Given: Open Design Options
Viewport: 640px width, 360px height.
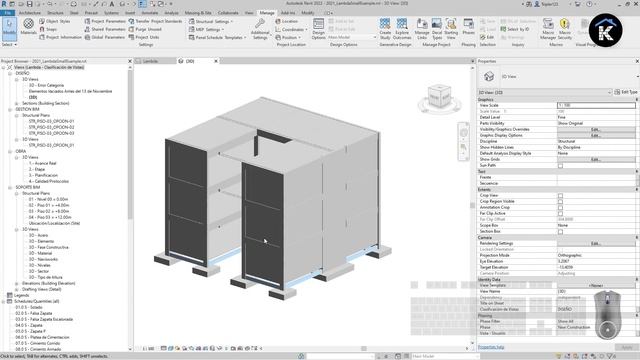Looking at the screenshot, I should click(x=318, y=29).
